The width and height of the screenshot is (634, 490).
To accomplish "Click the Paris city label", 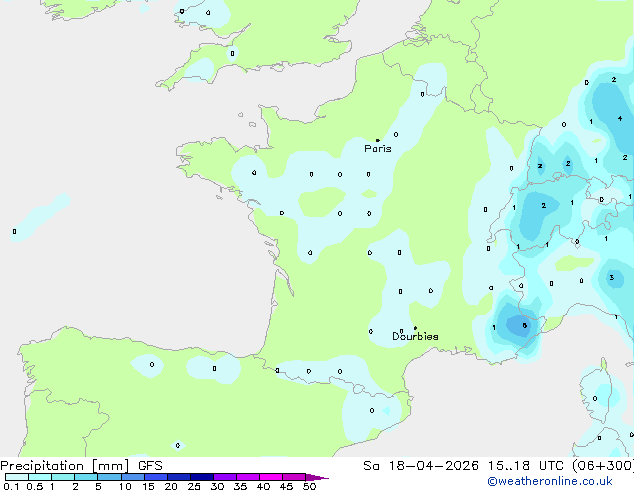I will click(x=378, y=149).
